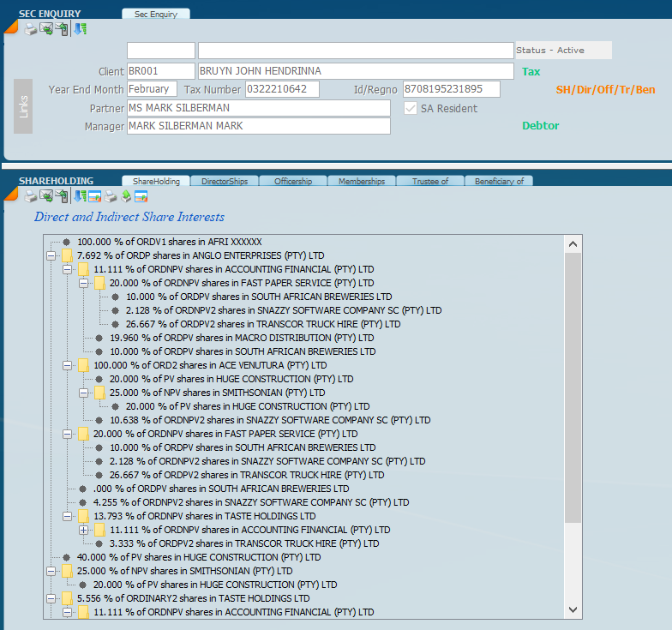The height and width of the screenshot is (630, 672).
Task: Open the Trustee of tab
Action: 429,181
